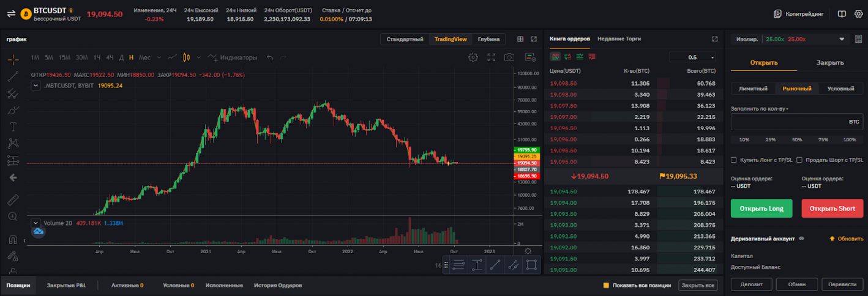Click the Открыть Long button
This screenshot has width=868, height=296.
click(761, 209)
